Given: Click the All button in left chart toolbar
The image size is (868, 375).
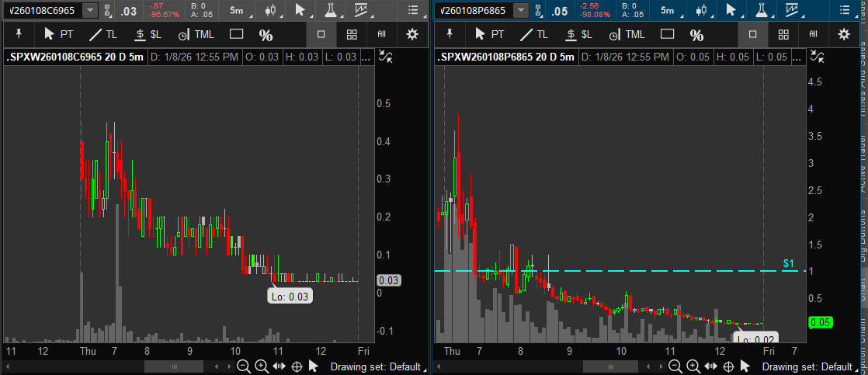Looking at the screenshot, I should 381,35.
